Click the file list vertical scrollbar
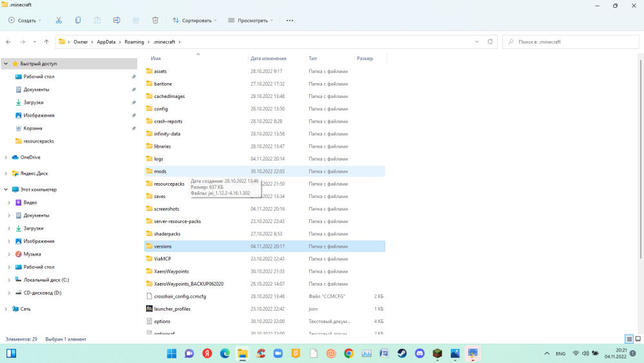Image resolution: width=644 pixels, height=363 pixels. (x=641, y=159)
